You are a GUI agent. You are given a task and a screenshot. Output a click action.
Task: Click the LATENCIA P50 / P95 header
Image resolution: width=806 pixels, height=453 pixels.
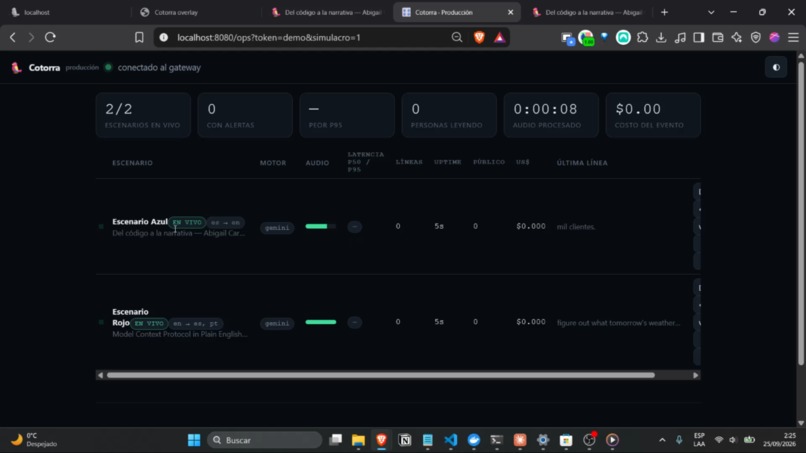(x=365, y=162)
